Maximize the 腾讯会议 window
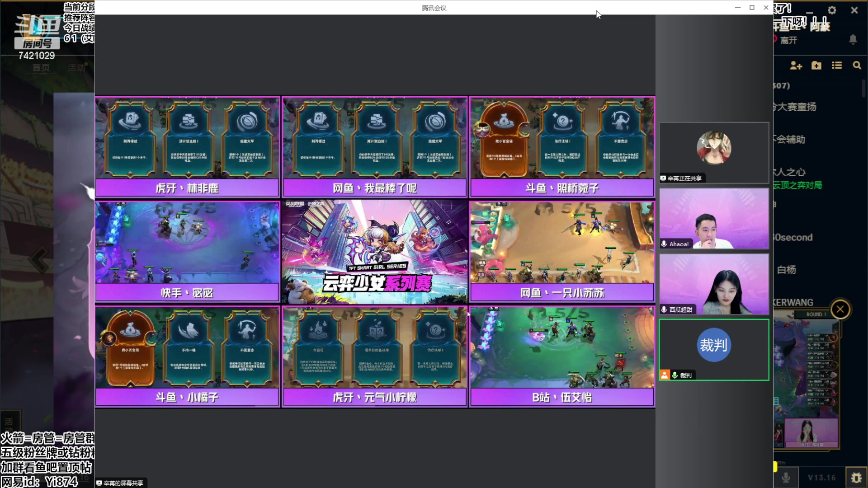The width and height of the screenshot is (868, 488). tap(752, 7)
